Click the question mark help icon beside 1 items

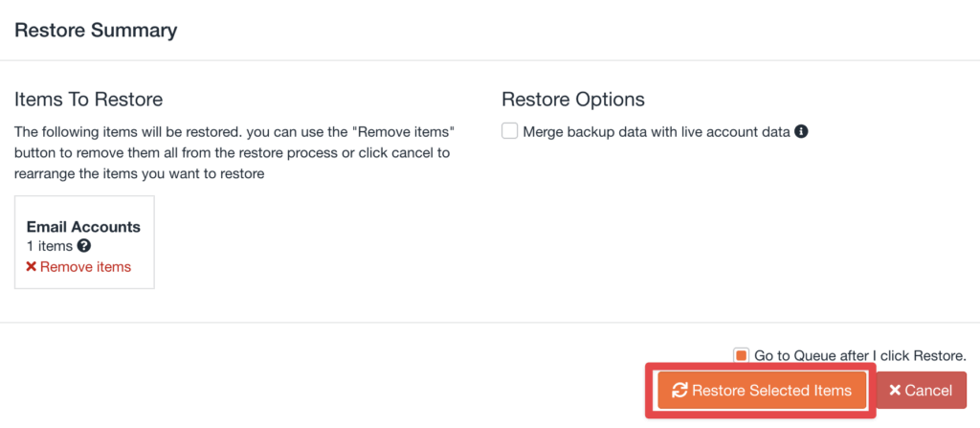coord(84,246)
